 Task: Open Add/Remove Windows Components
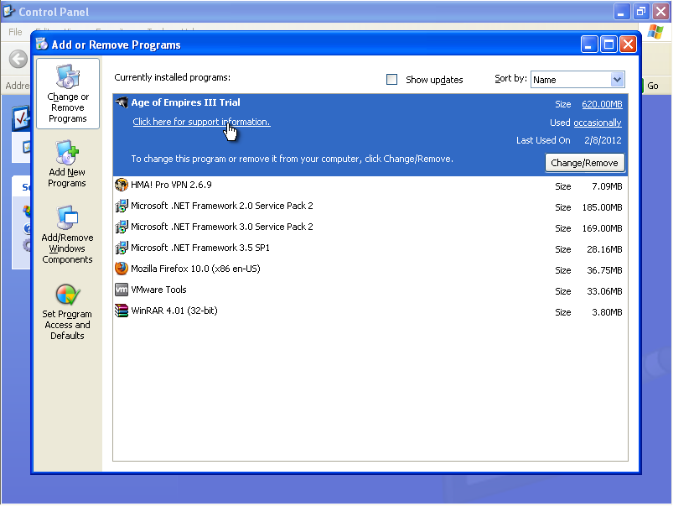(x=67, y=235)
